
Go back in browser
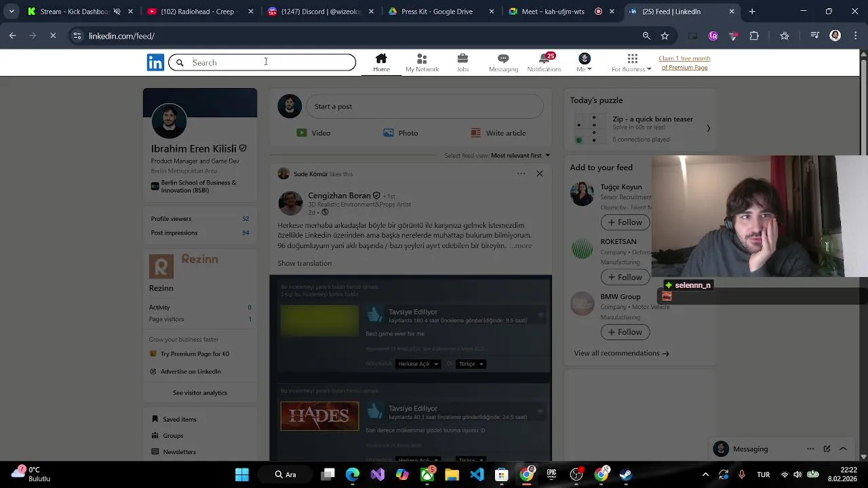(12, 36)
